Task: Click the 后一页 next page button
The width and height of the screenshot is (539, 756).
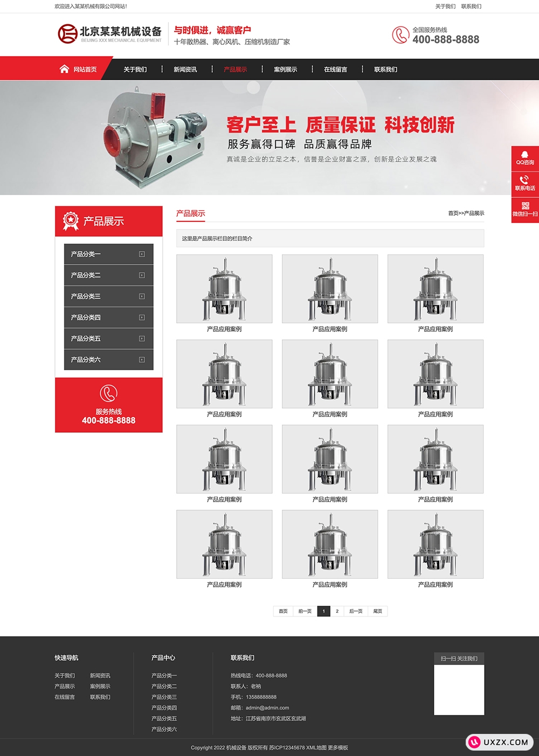Action: [356, 611]
